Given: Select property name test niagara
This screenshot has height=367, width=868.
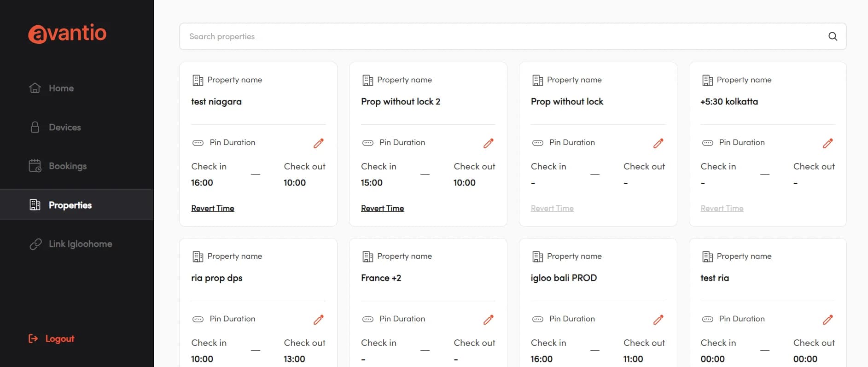Looking at the screenshot, I should point(216,102).
